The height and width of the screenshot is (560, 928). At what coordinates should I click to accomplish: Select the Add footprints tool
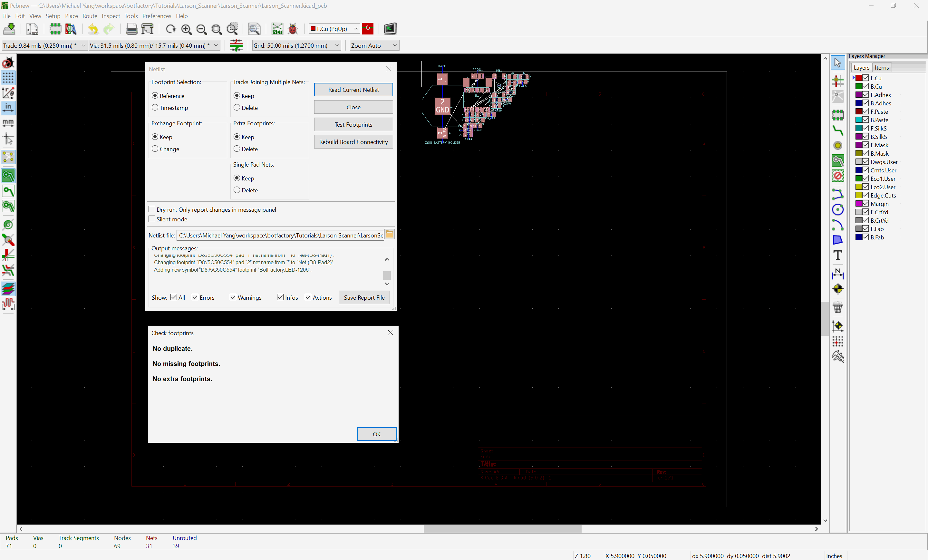(x=837, y=115)
